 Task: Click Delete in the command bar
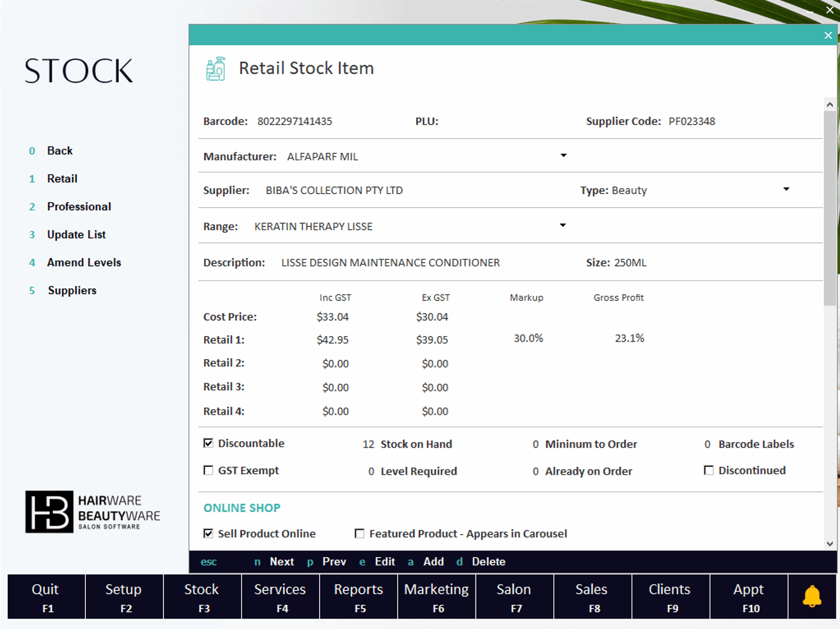pos(488,562)
